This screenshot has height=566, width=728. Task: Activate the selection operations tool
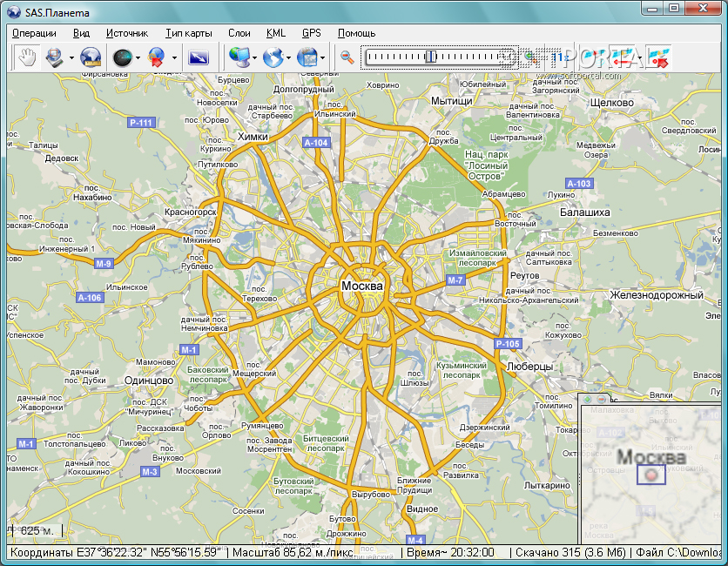[x=55, y=57]
